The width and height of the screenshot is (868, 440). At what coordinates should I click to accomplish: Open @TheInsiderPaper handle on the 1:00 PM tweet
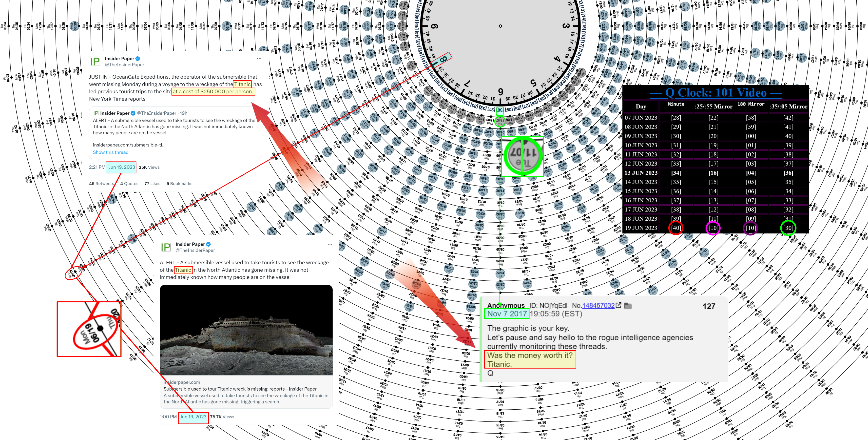pyautogui.click(x=195, y=250)
